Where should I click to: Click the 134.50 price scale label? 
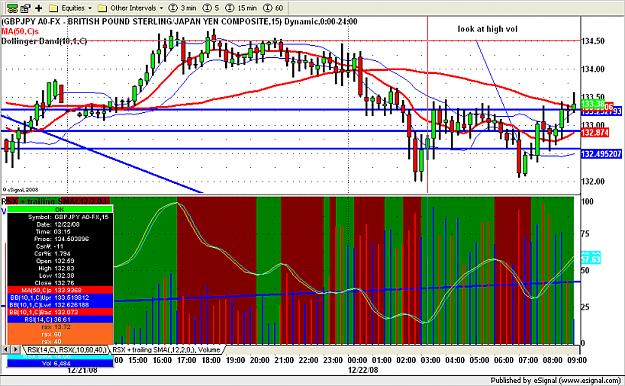click(593, 41)
